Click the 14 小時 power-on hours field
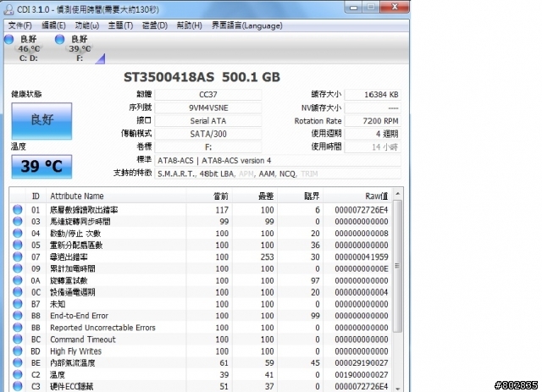Viewport: 542px width, 392px height. (x=373, y=147)
